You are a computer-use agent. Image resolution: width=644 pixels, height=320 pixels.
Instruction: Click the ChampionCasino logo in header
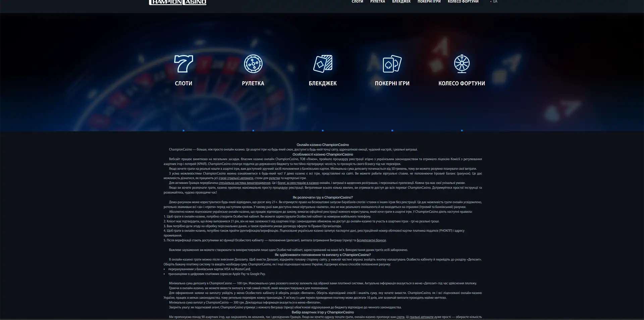click(177, 2)
